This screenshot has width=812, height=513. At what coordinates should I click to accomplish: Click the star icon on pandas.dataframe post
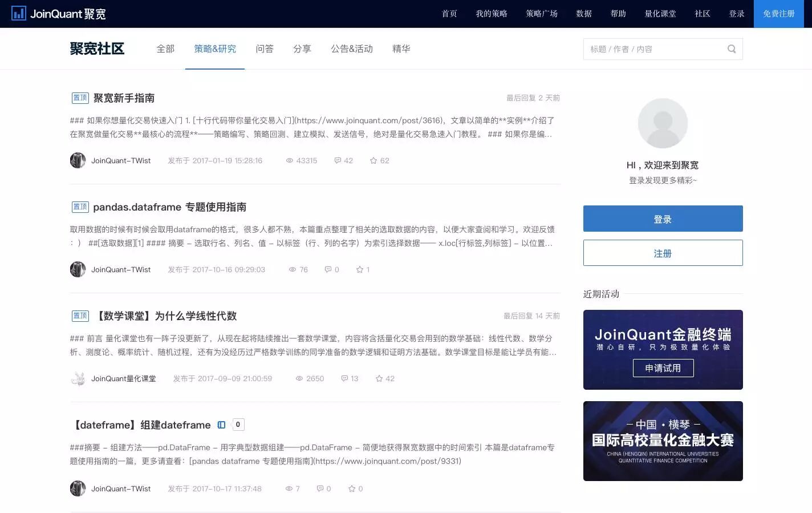[x=360, y=270]
